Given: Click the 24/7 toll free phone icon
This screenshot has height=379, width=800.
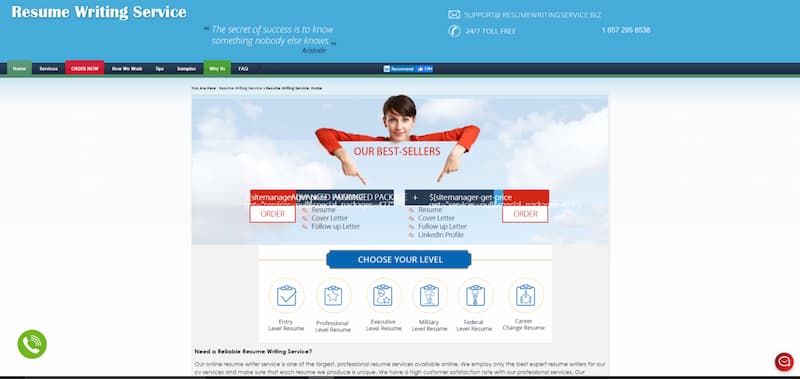Looking at the screenshot, I should coord(454,31).
